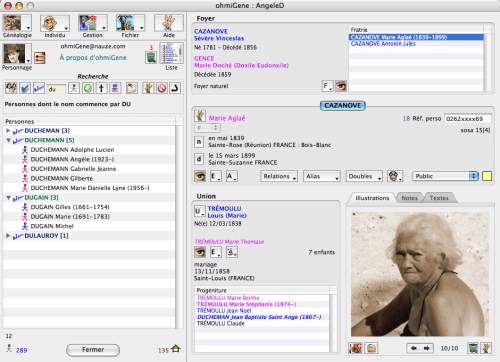500x362 pixels.
Task: Open the Relations dropdown
Action: tap(279, 176)
